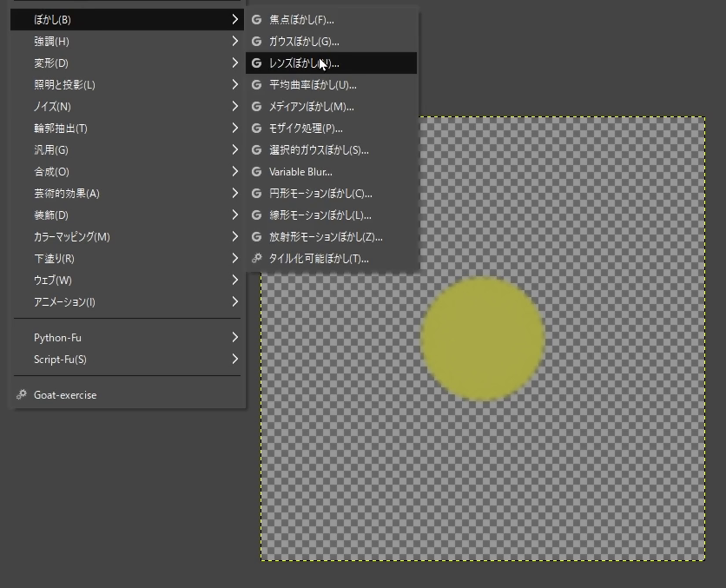The image size is (726, 588).
Task: Click the GEGL icon beside ガウスぼかし(G)
Action: pos(256,41)
